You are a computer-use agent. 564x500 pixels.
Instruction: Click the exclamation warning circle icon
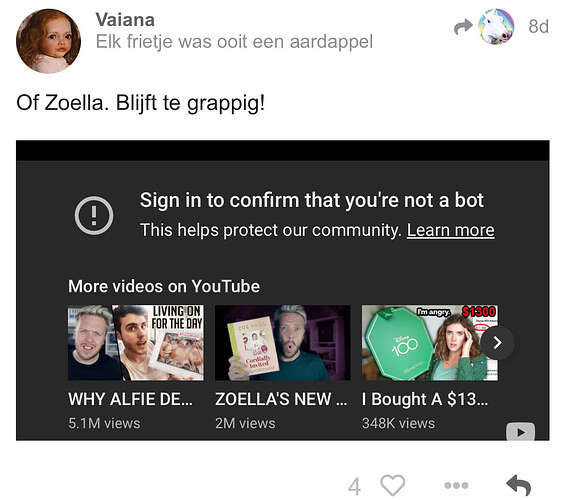(x=94, y=215)
